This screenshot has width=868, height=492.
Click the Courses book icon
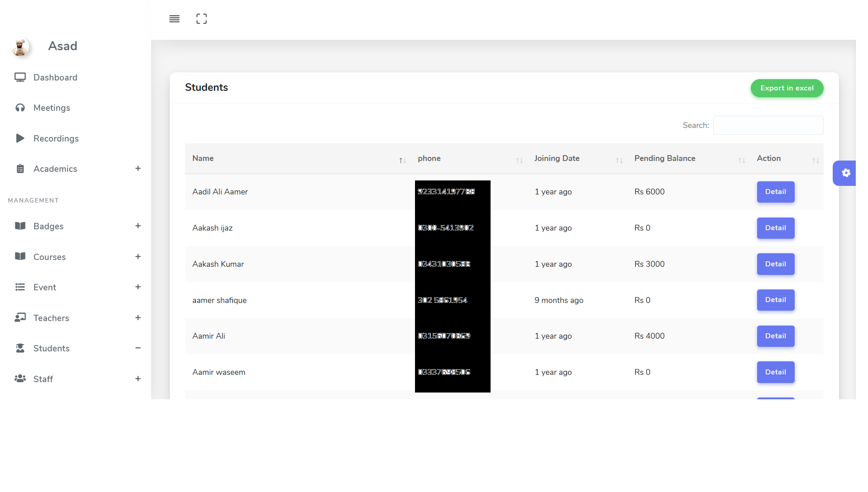(20, 257)
